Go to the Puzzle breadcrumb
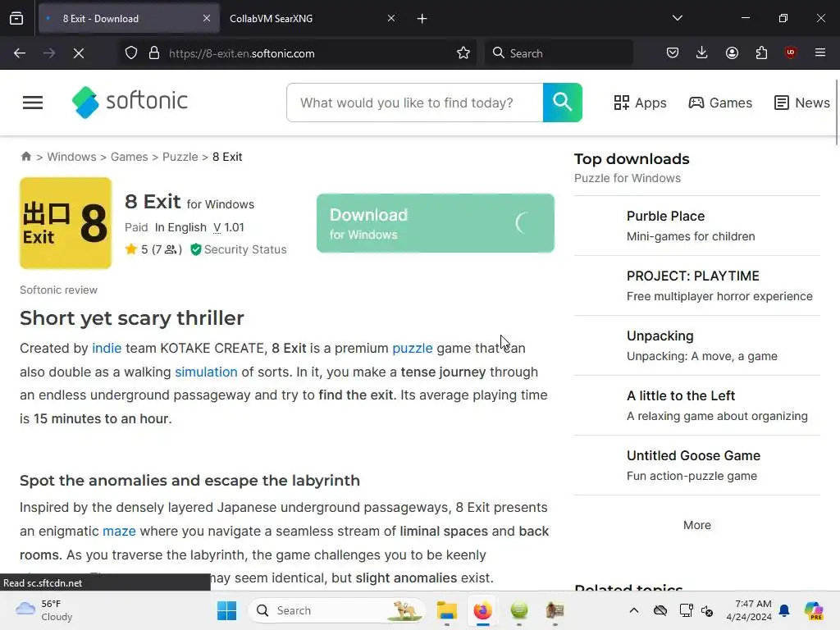 tap(180, 157)
